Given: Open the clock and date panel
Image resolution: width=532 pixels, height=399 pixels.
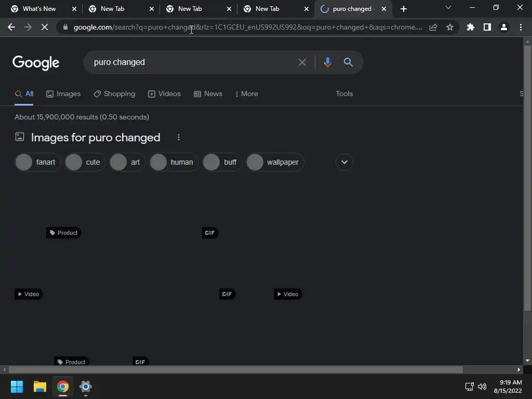Looking at the screenshot, I should (508, 387).
